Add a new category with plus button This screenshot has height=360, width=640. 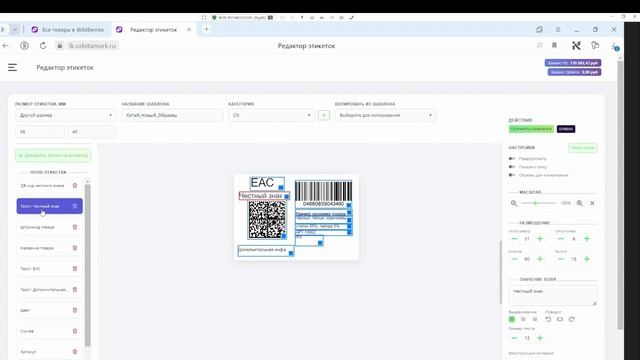(x=324, y=116)
